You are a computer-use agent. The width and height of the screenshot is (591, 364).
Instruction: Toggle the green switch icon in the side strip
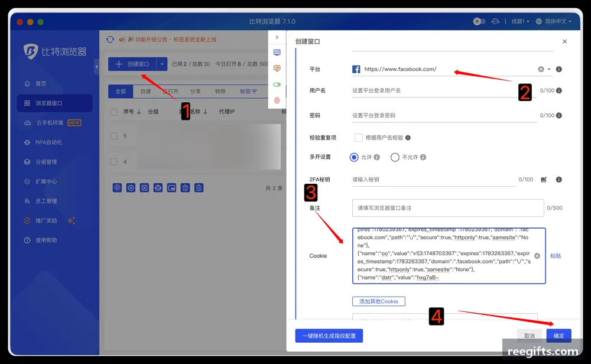coord(277,84)
